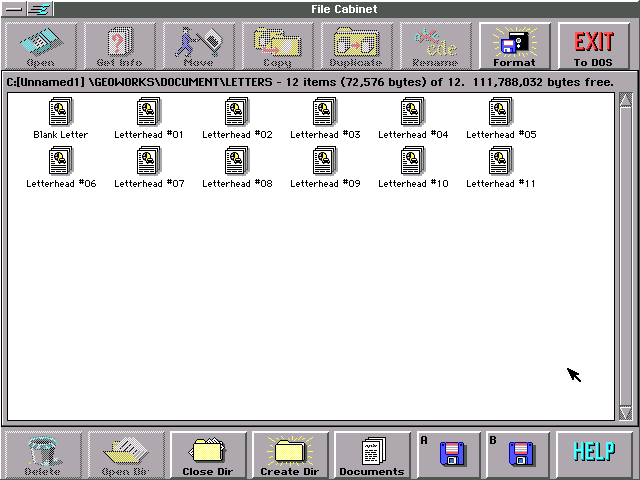The height and width of the screenshot is (480, 640).
Task: Click the Delete trash can icon
Action: pyautogui.click(x=43, y=455)
